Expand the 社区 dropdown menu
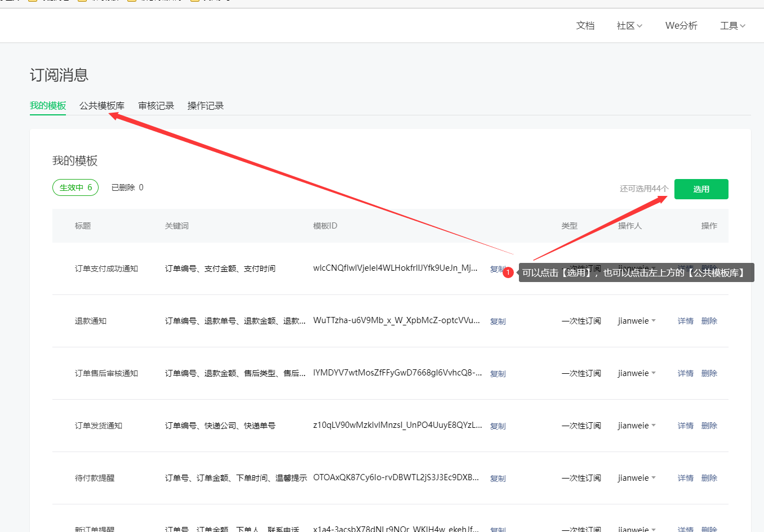Viewport: 764px width, 532px height. pyautogui.click(x=629, y=26)
